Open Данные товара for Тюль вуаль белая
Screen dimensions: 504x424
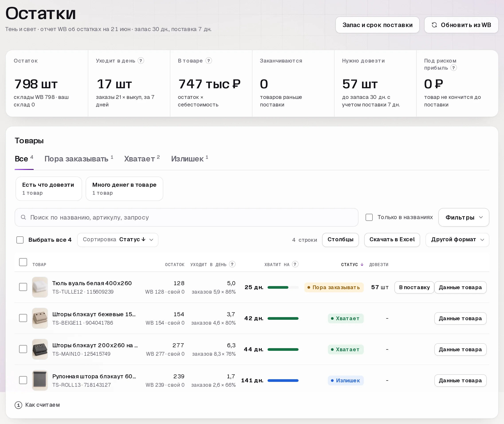460,287
